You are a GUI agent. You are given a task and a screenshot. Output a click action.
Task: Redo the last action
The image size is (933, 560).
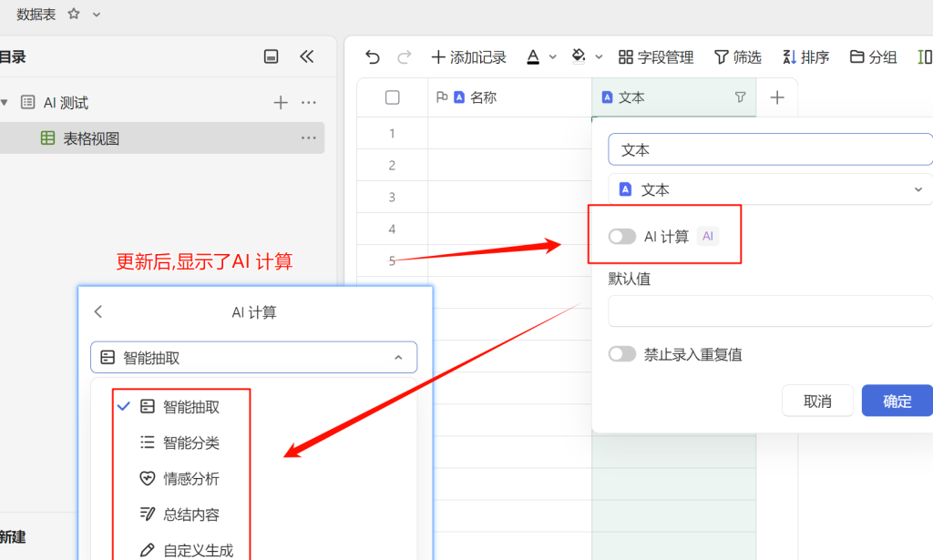click(x=404, y=57)
